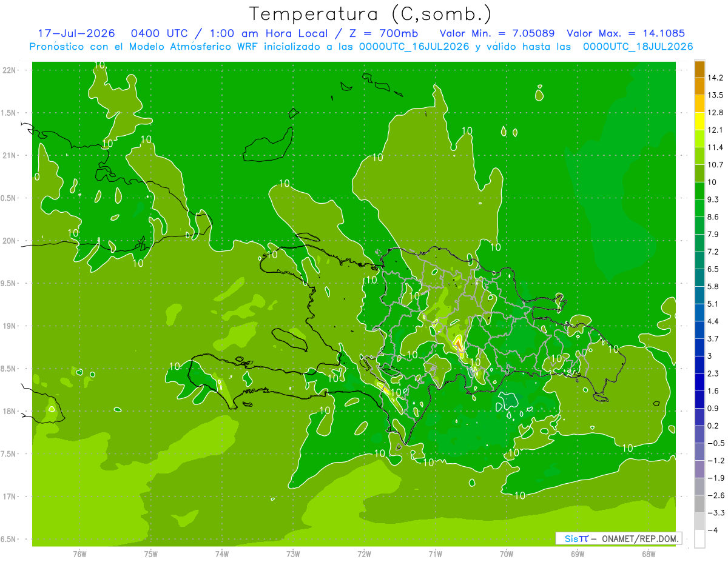Click the '12.8' colorbar value
The width and height of the screenshot is (728, 562).
(716, 113)
